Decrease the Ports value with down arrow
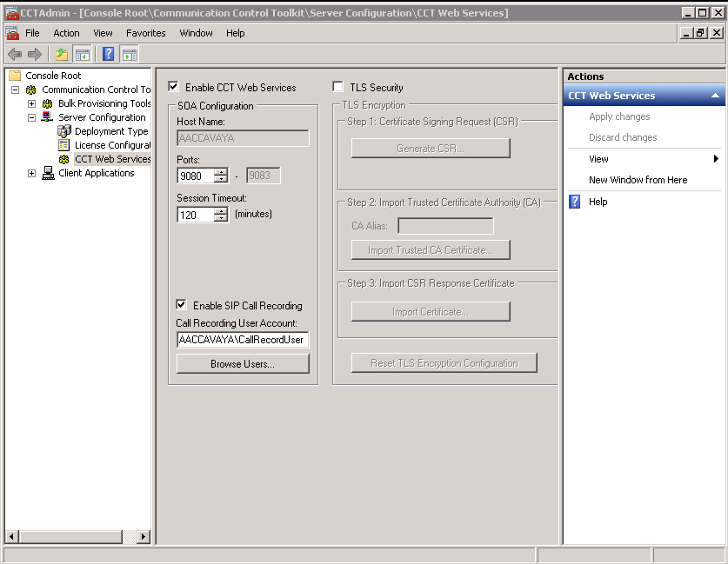 [x=222, y=179]
